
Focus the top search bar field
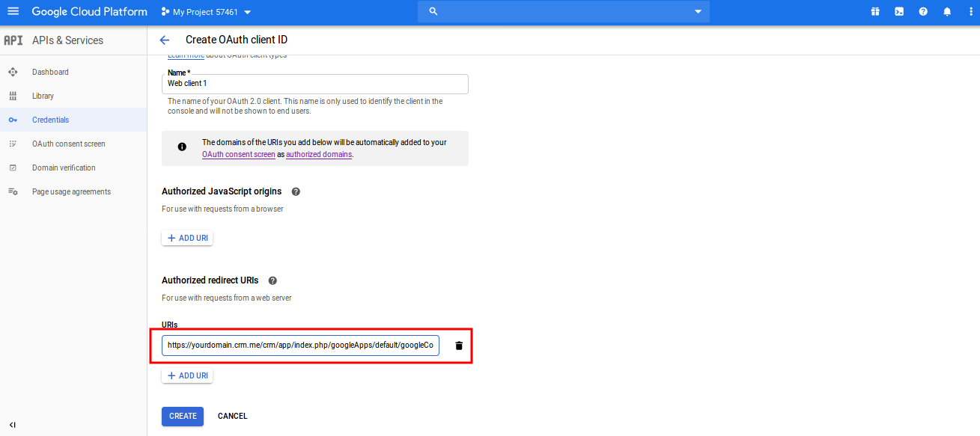click(x=563, y=11)
